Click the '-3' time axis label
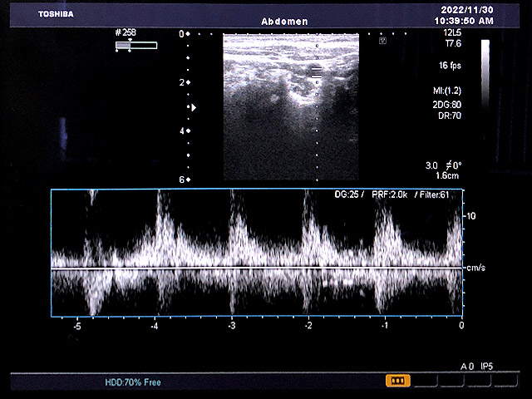Screen dimensions: 532x399 point(232,326)
